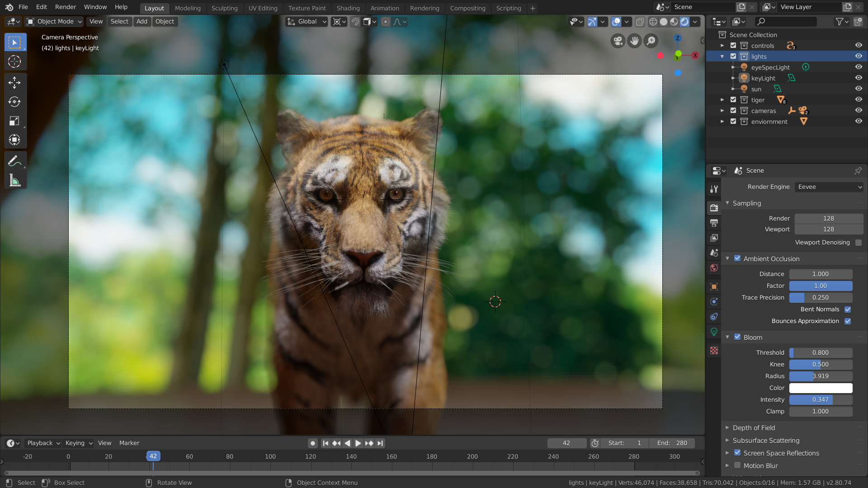The image size is (868, 488).
Task: Click the Add menu in header
Action: point(142,21)
